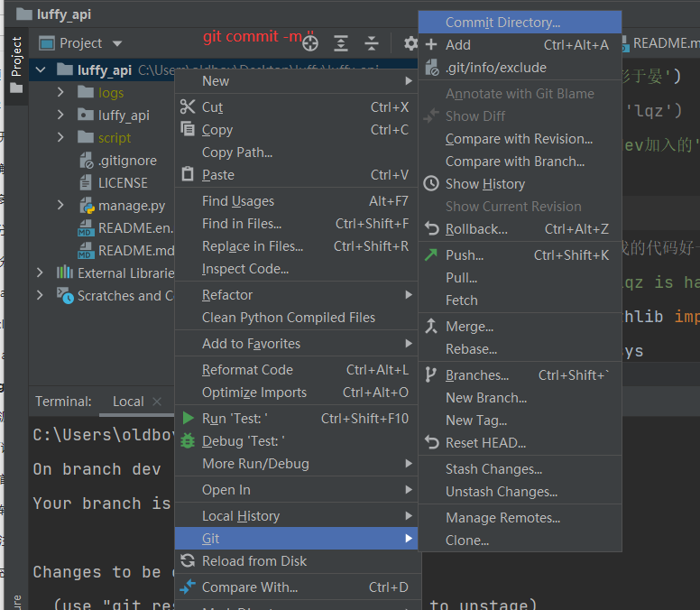Screen dimensions: 700x610
Task: Choose Rebase in Git submenu
Action: 520,348
